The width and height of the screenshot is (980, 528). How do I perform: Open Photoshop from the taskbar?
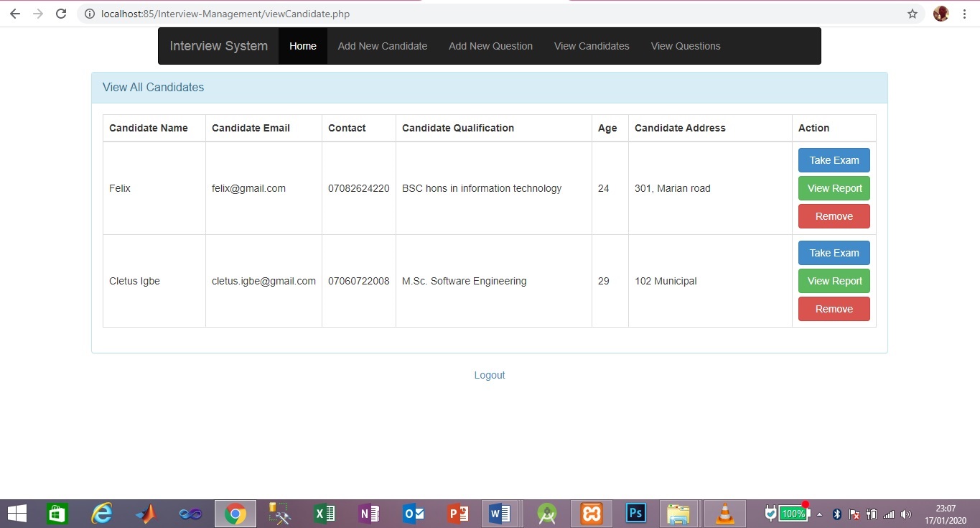click(x=635, y=513)
